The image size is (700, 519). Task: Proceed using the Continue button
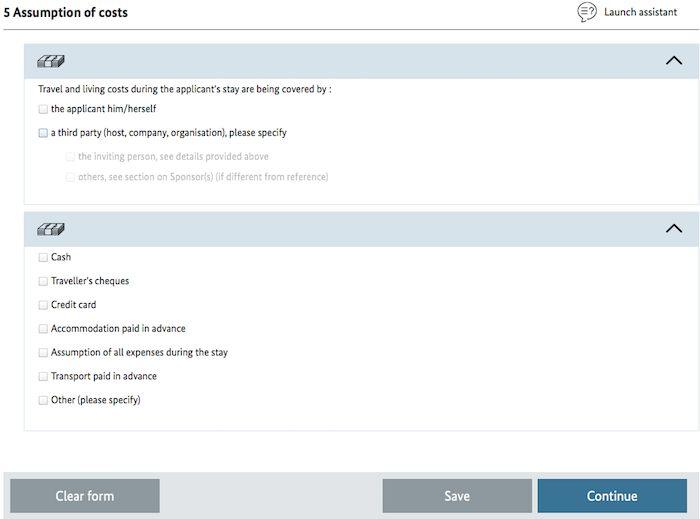pyautogui.click(x=612, y=496)
